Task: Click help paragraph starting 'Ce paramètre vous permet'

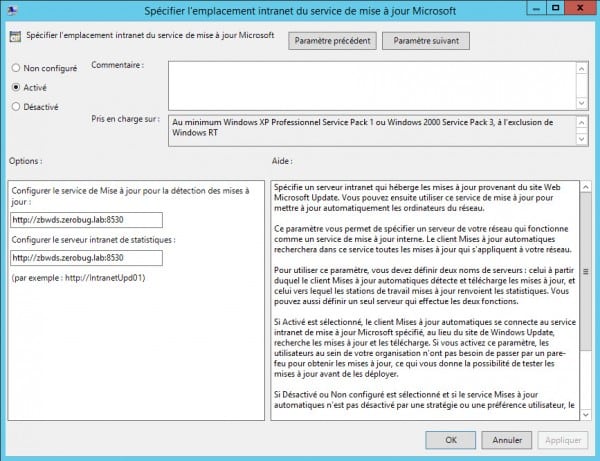Action: tap(423, 239)
